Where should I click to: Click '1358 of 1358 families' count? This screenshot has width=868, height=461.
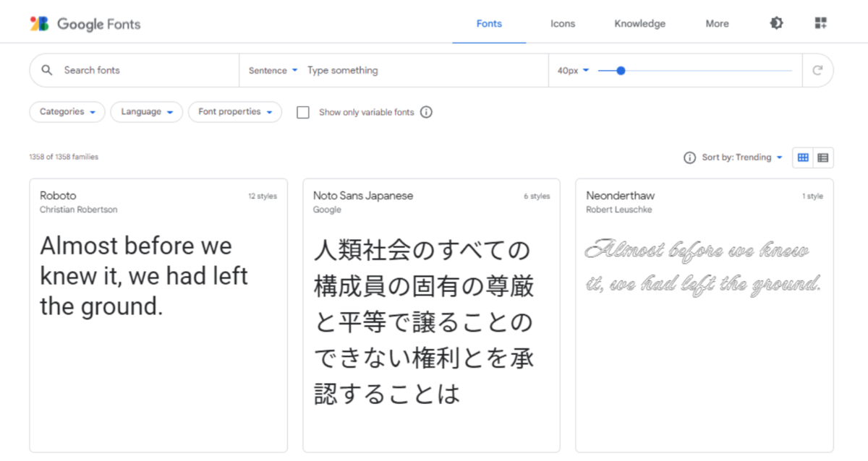(64, 157)
